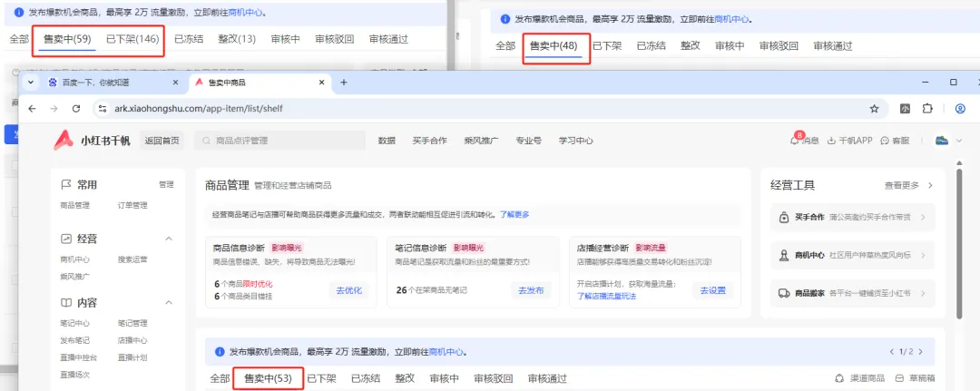Screen dimensions: 980x391
Task: Click the 去发布 button
Action: coord(531,290)
